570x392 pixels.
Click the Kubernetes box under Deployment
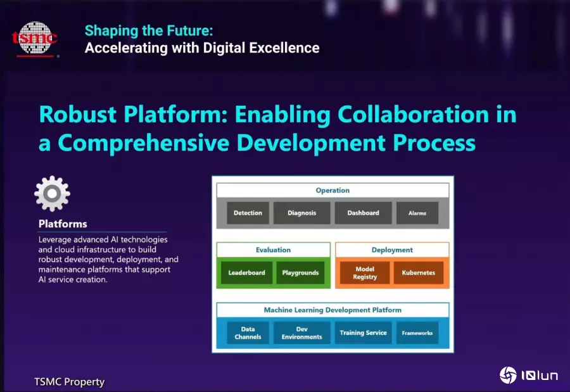[419, 273]
